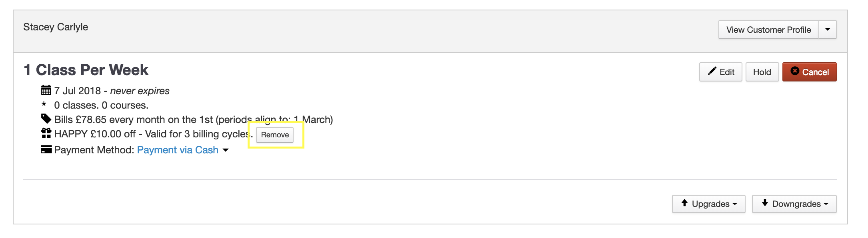This screenshot has width=868, height=238.
Task: Open the Downgrades dropdown menu
Action: pos(794,204)
